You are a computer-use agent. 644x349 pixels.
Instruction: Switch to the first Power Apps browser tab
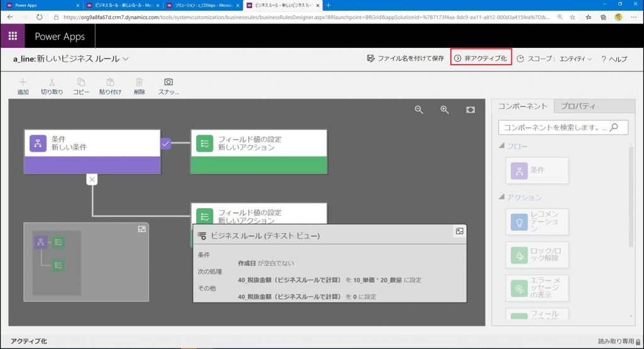click(43, 5)
